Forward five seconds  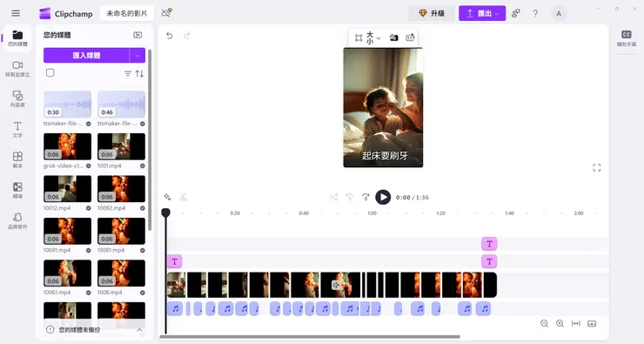click(366, 198)
